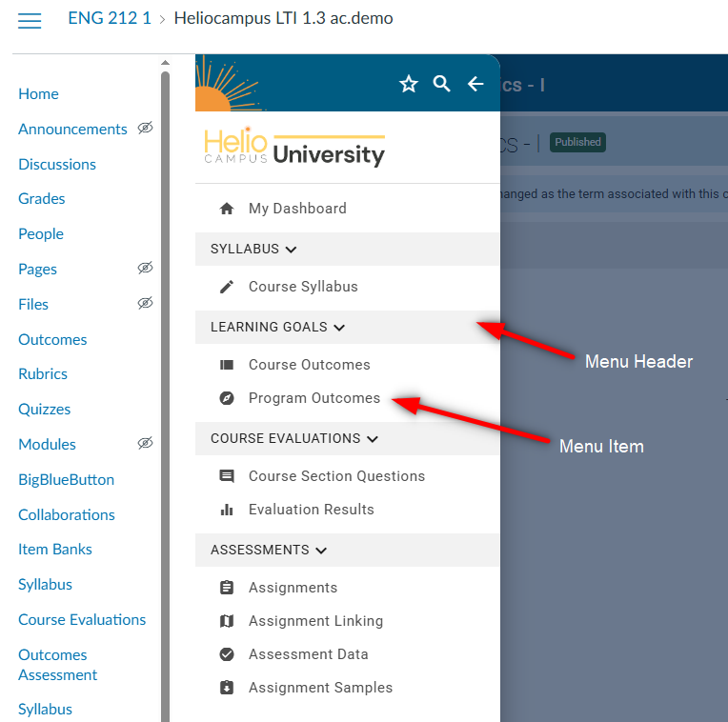This screenshot has height=722, width=728.
Task: Open Course Outcomes menu item
Action: coord(309,365)
